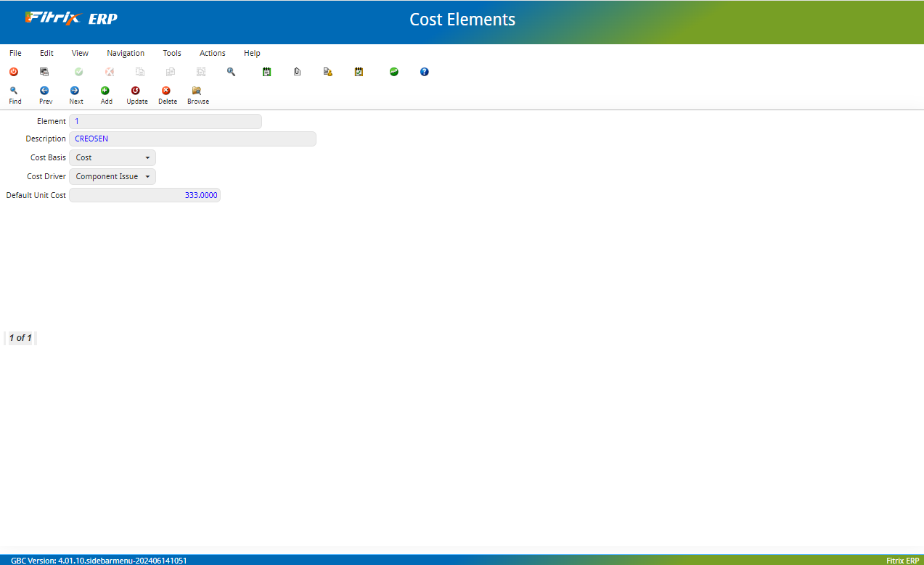
Task: Open the Navigation menu
Action: click(126, 53)
